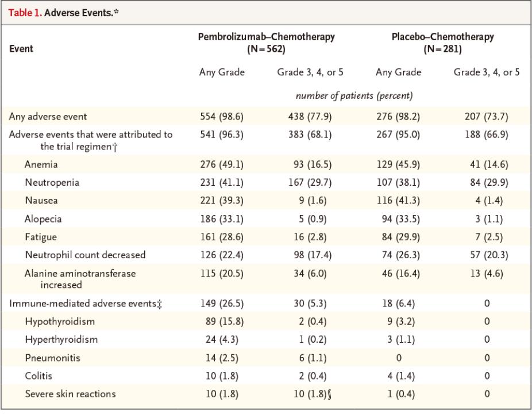Select the Placebo–Chemotherapy (N=281) column header
The image size is (532, 414).
click(442, 43)
